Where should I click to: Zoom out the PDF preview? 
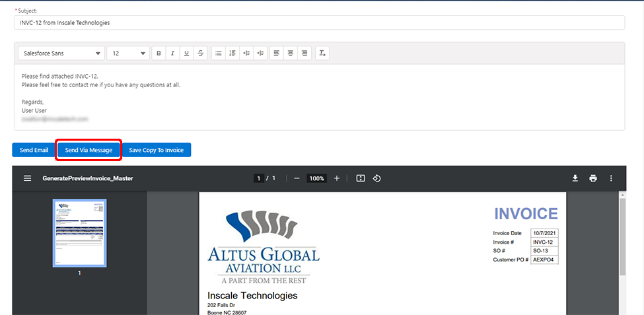(297, 178)
